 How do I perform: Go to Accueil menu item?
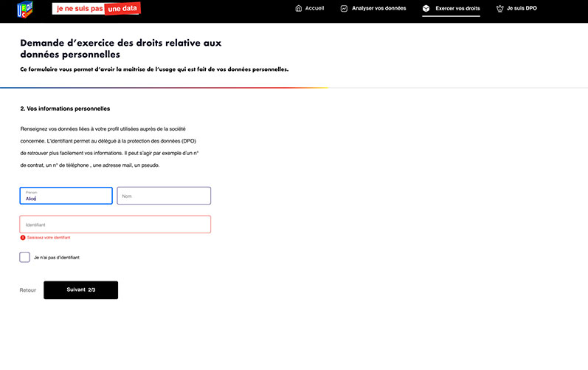tap(309, 8)
